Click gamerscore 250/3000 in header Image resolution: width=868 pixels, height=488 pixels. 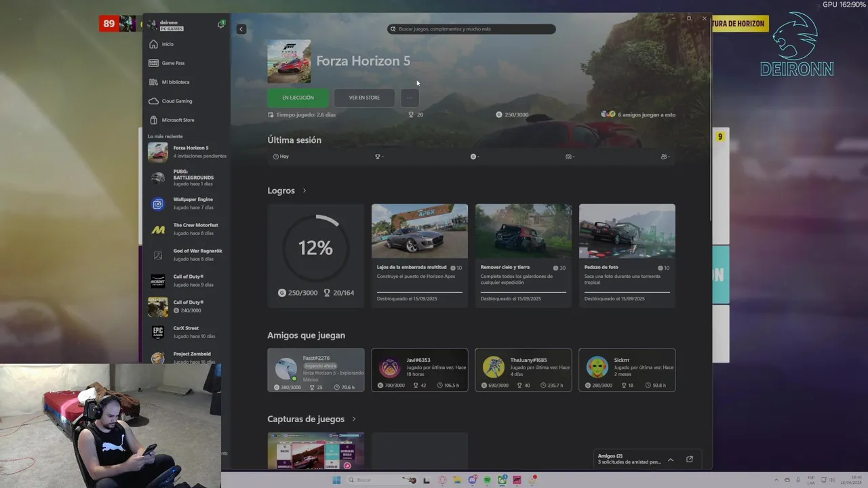[512, 115]
